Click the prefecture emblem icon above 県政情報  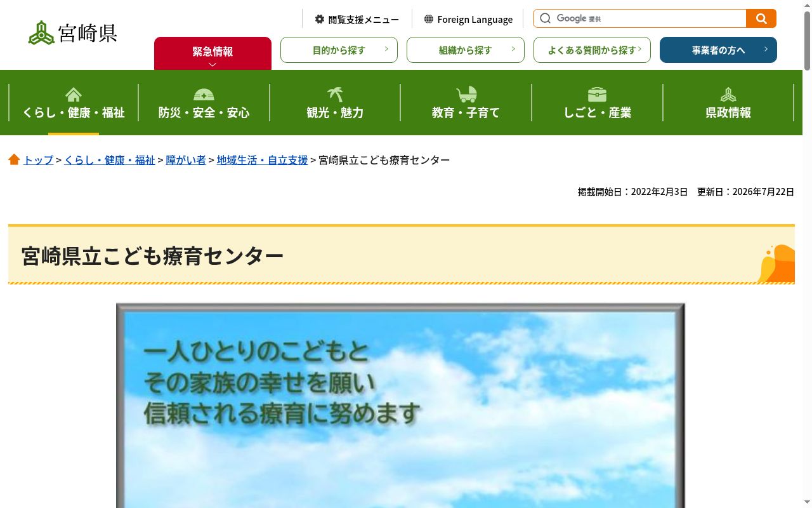tap(728, 95)
